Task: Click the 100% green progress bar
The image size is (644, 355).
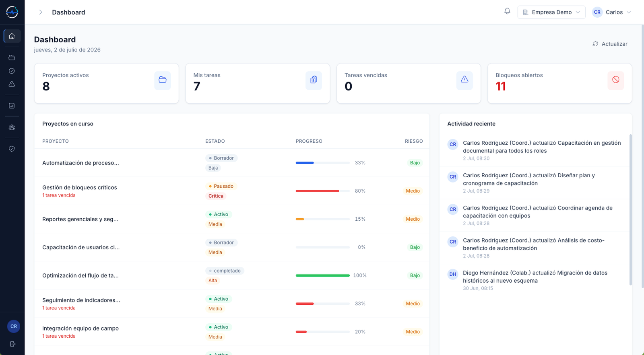Action: pos(322,275)
